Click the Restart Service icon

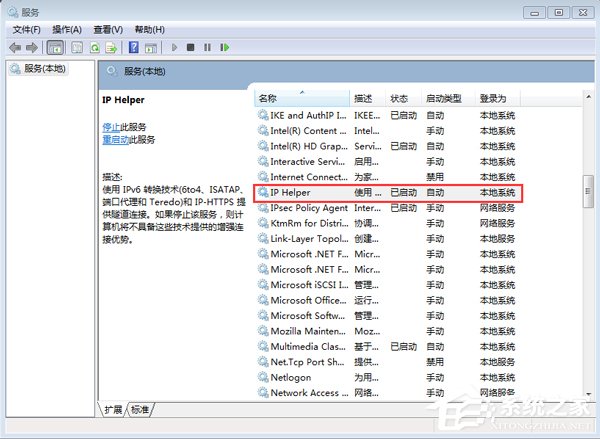(x=225, y=47)
